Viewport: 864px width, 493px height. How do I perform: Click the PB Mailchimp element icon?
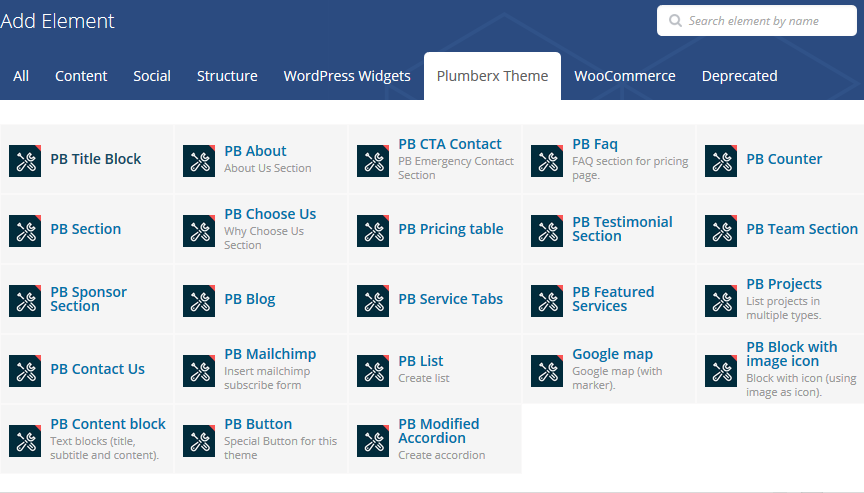pyautogui.click(x=199, y=370)
